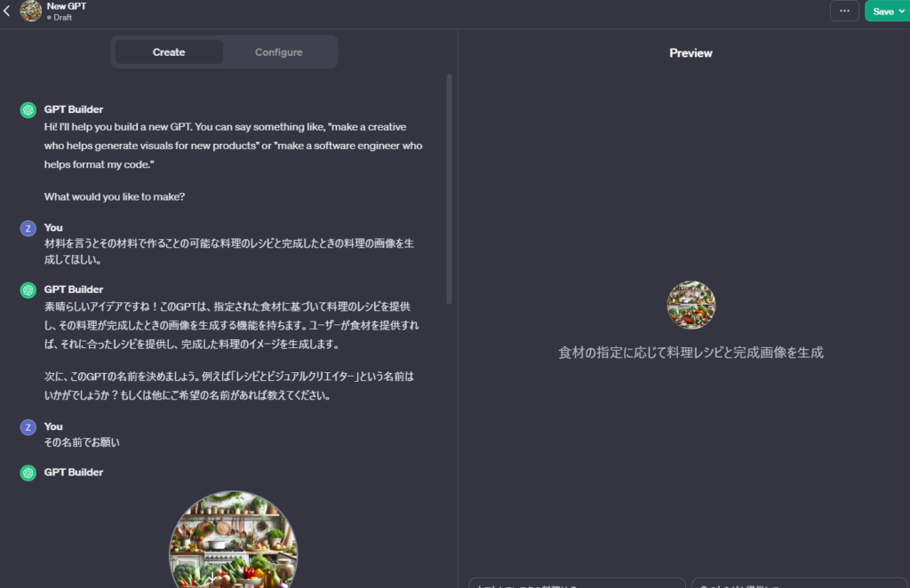Click GPT Builder icon above the generated image
The width and height of the screenshot is (910, 588).
point(28,473)
